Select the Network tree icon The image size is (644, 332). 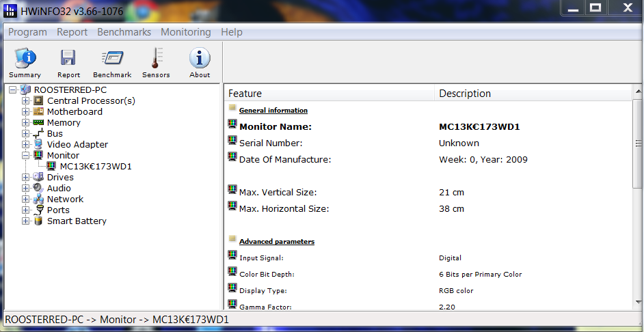[x=38, y=199]
